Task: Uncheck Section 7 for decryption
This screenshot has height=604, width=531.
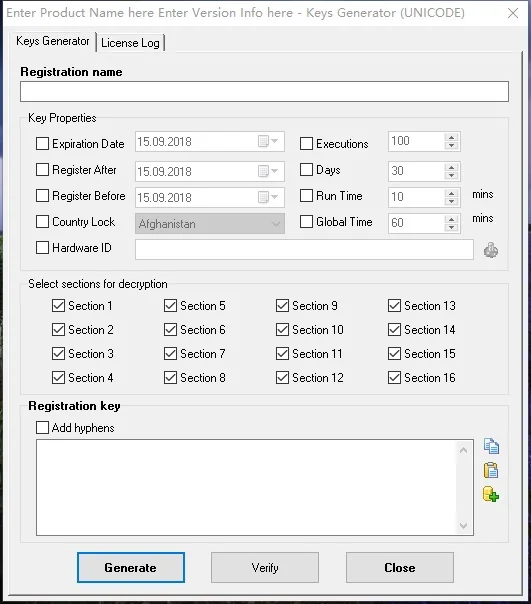Action: [x=170, y=354]
